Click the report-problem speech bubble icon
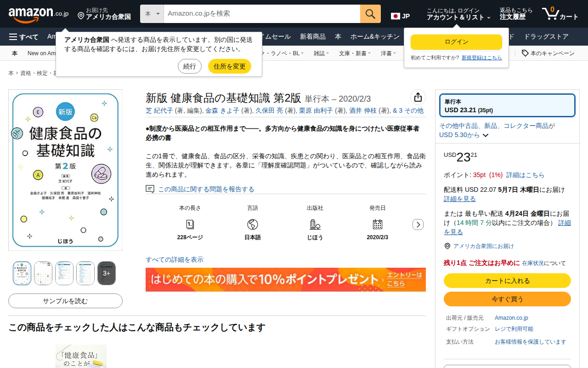Image resolution: width=588 pixels, height=368 pixels. pos(150,189)
